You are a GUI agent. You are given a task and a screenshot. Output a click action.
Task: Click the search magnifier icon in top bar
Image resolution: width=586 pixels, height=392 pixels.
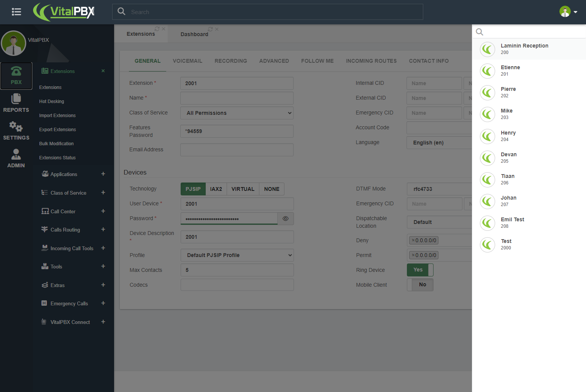(121, 11)
